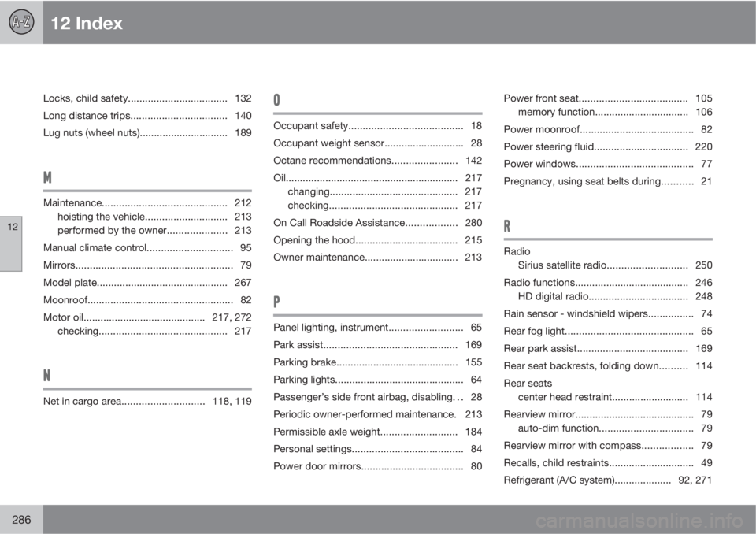Click 'Power windows' entry
Image resolution: width=756 pixels, height=534 pixels.
coord(608,164)
